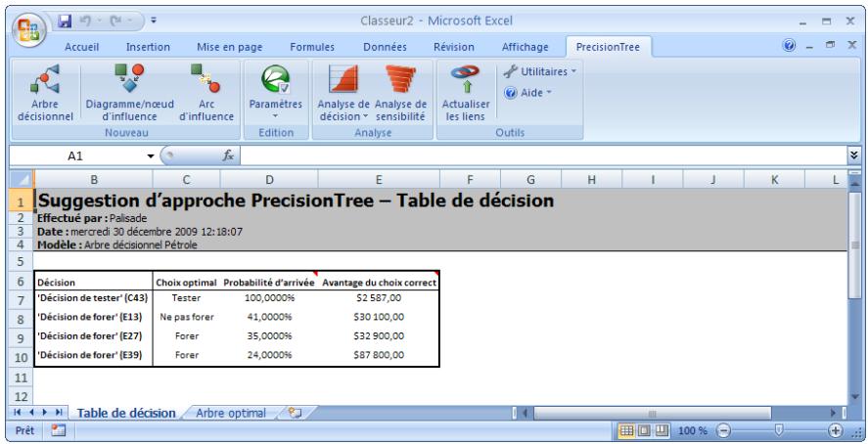Go to next sheet tab arrow
868x444 pixels.
coord(44,413)
